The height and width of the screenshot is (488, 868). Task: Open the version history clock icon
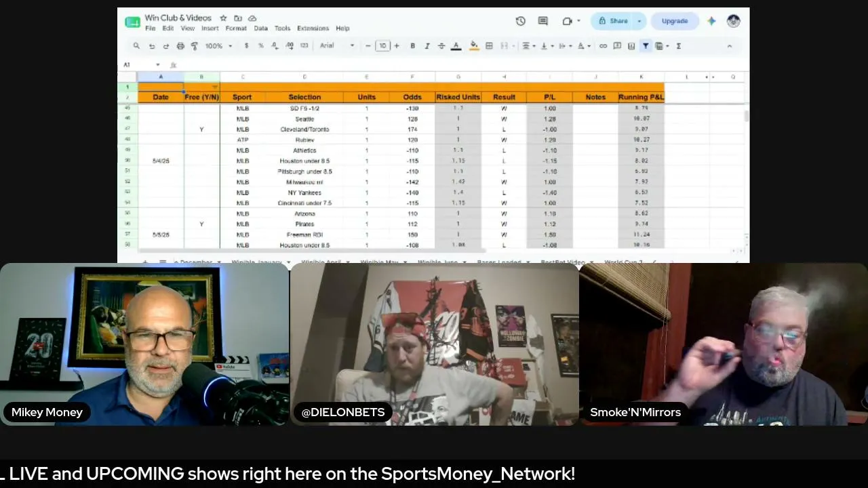[x=520, y=21]
